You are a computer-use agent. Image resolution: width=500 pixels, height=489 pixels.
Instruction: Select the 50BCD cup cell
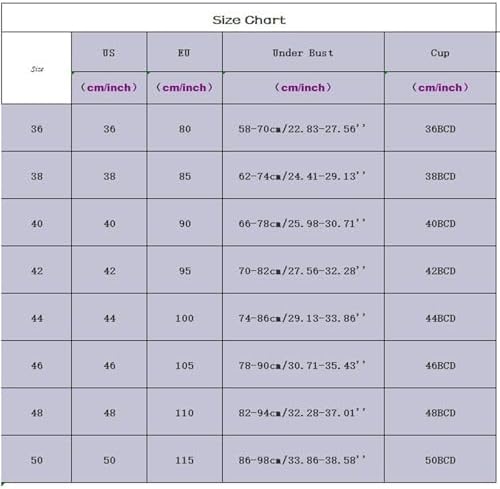[440, 460]
